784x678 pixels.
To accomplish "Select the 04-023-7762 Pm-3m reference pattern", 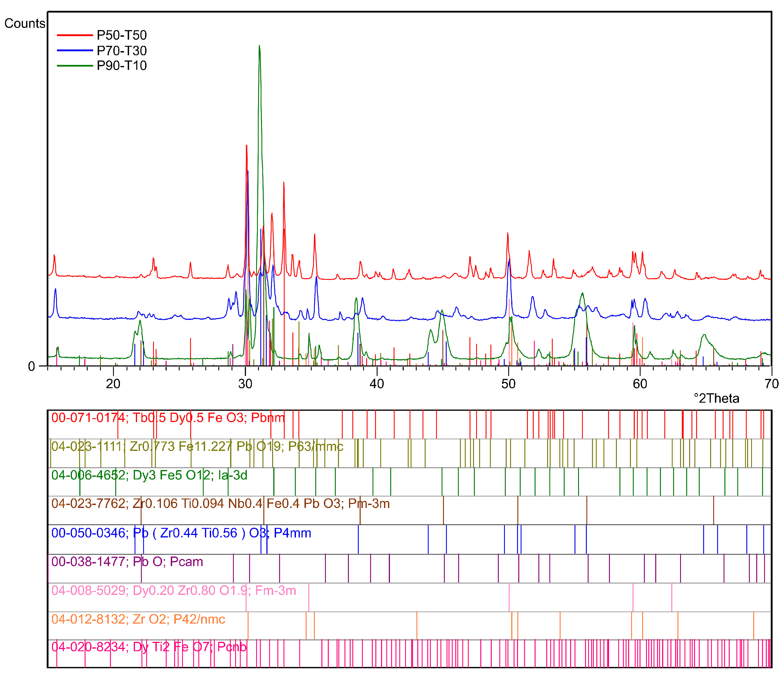I will (220, 503).
